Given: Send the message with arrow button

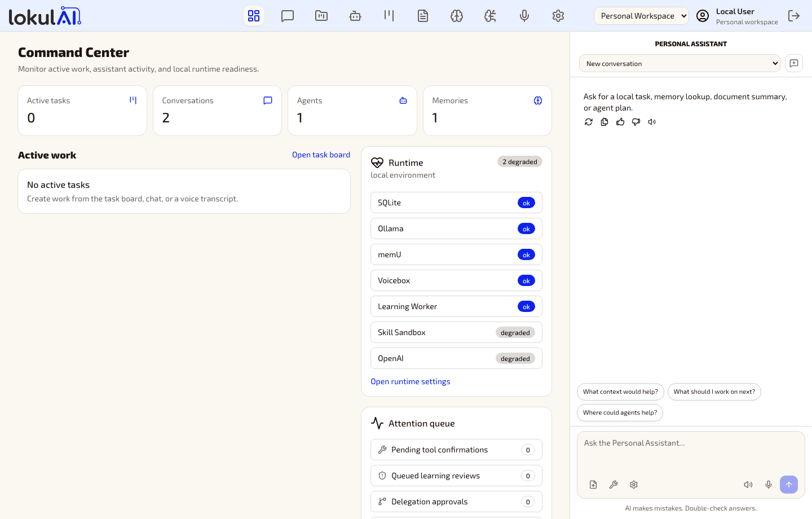Looking at the screenshot, I should [x=789, y=485].
